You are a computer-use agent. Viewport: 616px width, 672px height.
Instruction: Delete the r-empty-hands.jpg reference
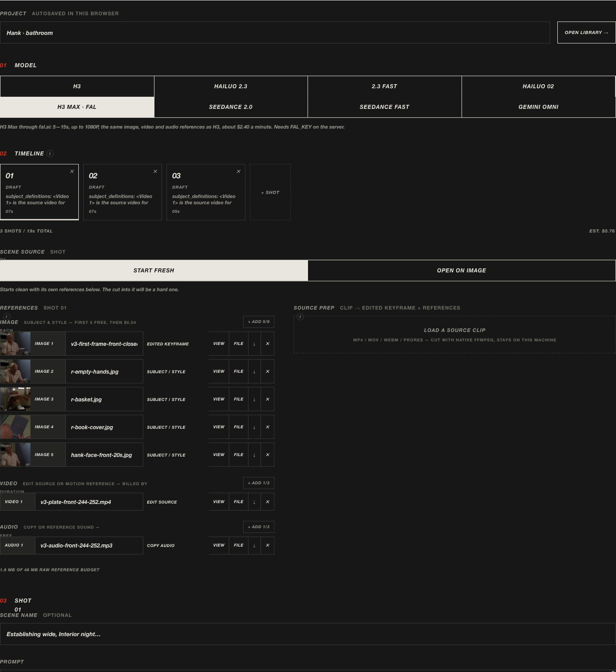[x=268, y=371]
